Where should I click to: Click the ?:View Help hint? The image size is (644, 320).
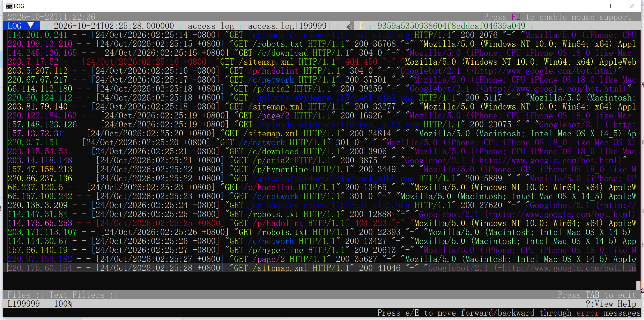(611, 304)
